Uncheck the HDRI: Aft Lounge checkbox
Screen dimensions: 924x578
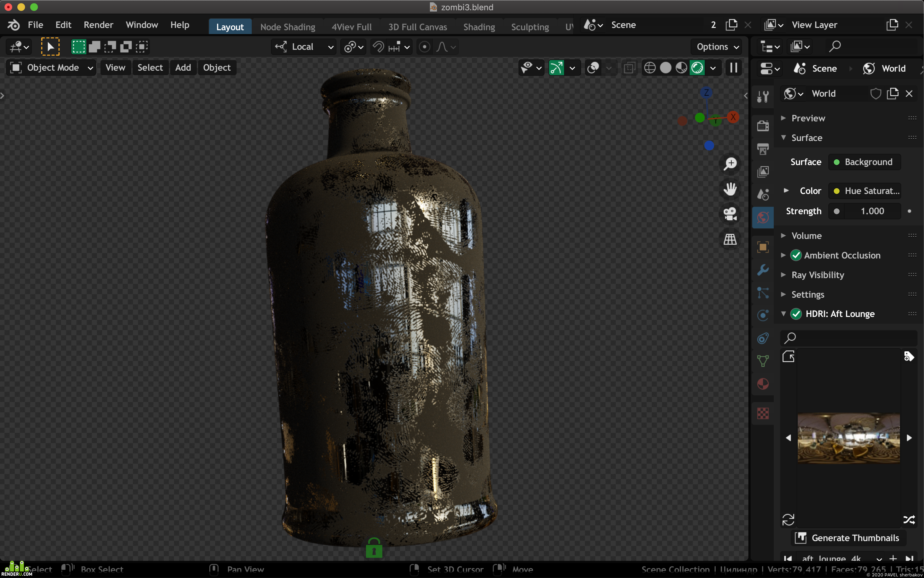click(x=796, y=314)
